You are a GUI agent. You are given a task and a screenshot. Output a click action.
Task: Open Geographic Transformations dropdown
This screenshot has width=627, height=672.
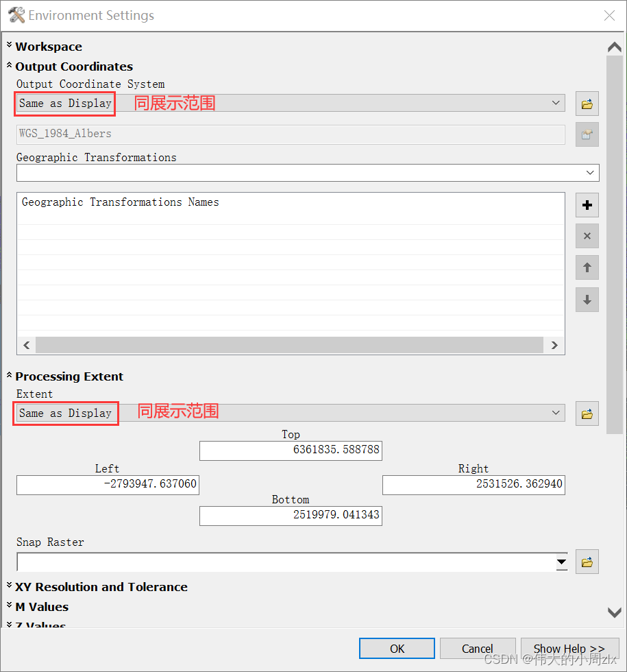tap(590, 173)
